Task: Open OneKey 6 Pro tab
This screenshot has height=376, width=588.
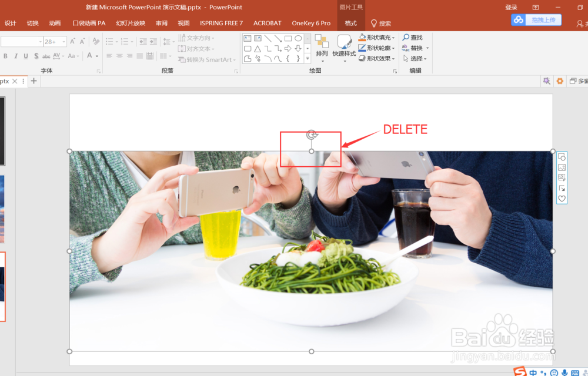Action: [311, 23]
